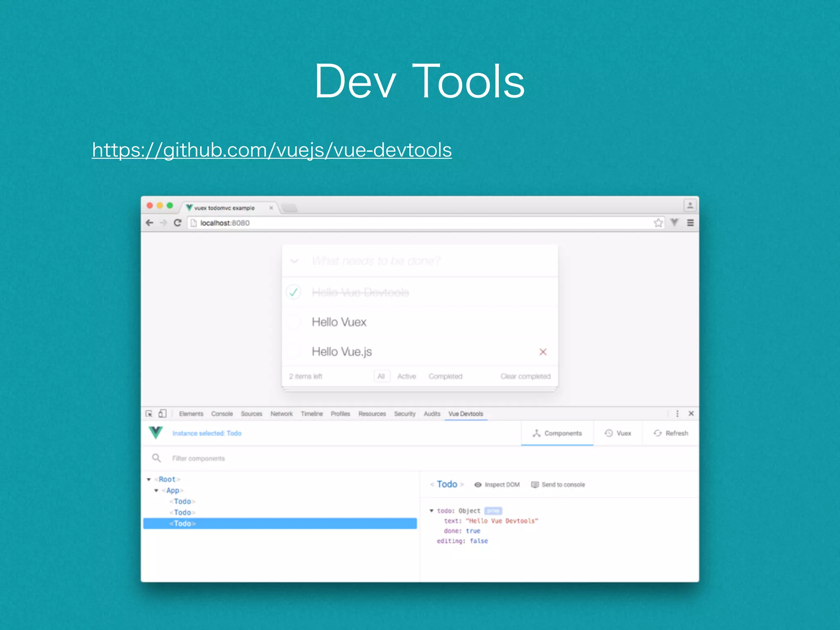Screen dimensions: 840x630
Task: Open the Network devtools tab
Action: [281, 414]
